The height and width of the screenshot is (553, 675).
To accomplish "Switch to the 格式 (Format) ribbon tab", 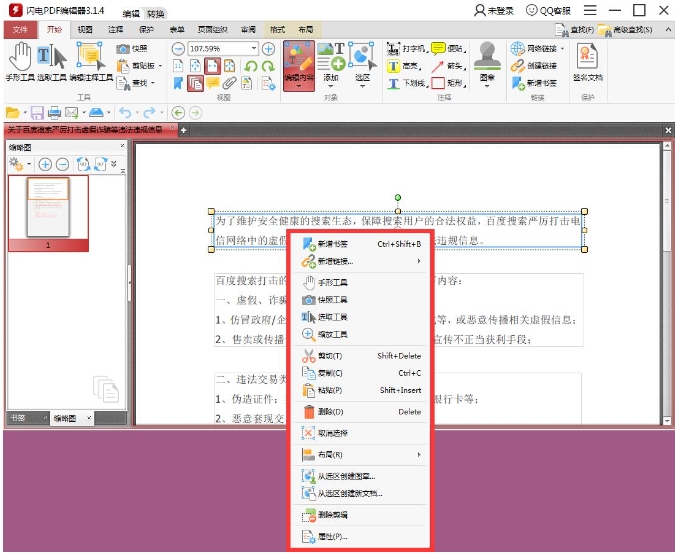I will point(277,30).
